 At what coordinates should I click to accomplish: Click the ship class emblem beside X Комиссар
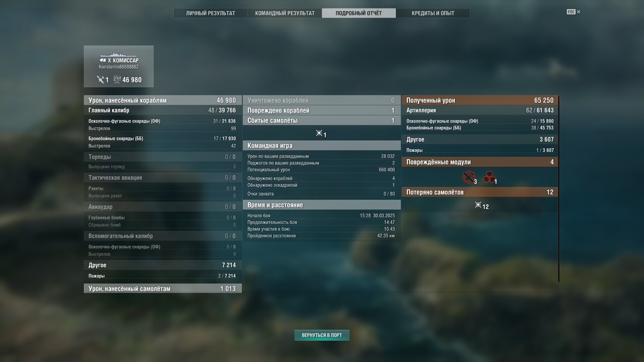(x=103, y=60)
